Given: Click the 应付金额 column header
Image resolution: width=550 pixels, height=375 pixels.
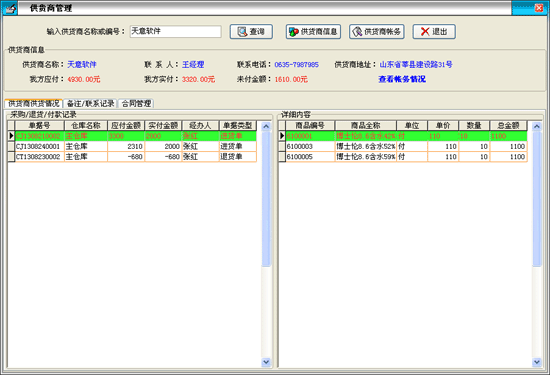Looking at the screenshot, I should (126, 126).
